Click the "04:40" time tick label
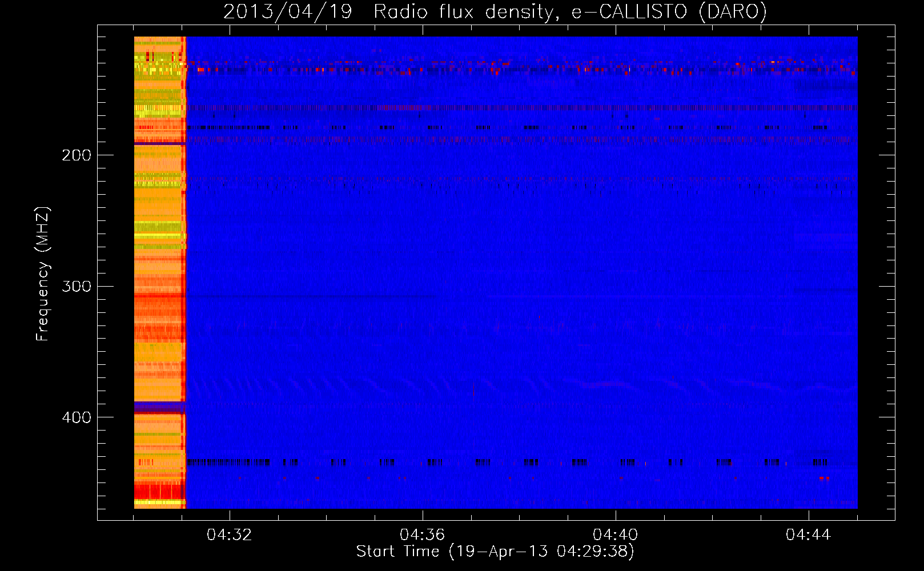Viewport: 924px width, 571px height. 616,535
